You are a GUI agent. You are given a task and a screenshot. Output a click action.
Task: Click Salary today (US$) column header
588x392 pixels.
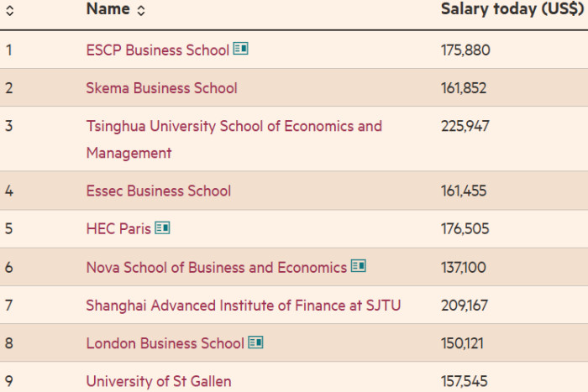pyautogui.click(x=512, y=9)
